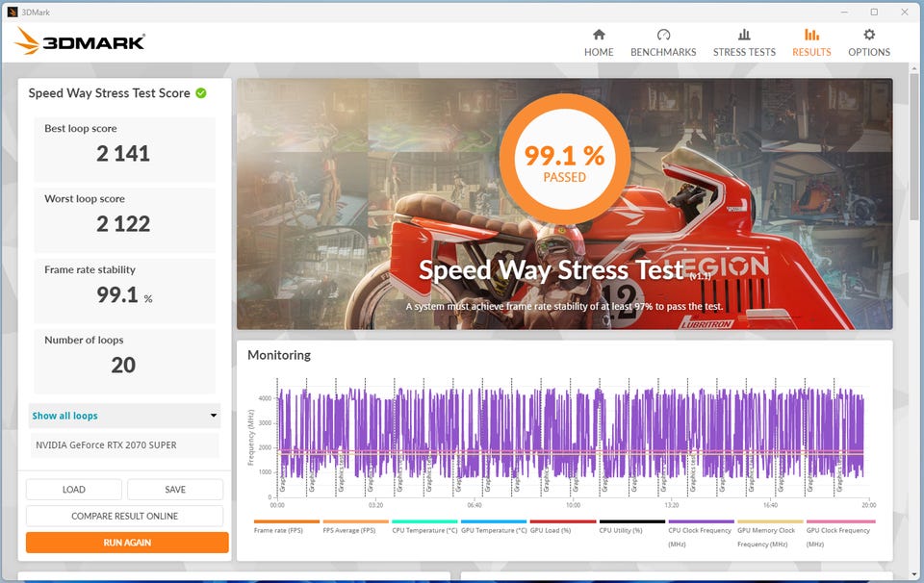Viewport: 924px width, 583px height.
Task: Toggle CPU Utility legend swatch
Action: click(x=631, y=521)
